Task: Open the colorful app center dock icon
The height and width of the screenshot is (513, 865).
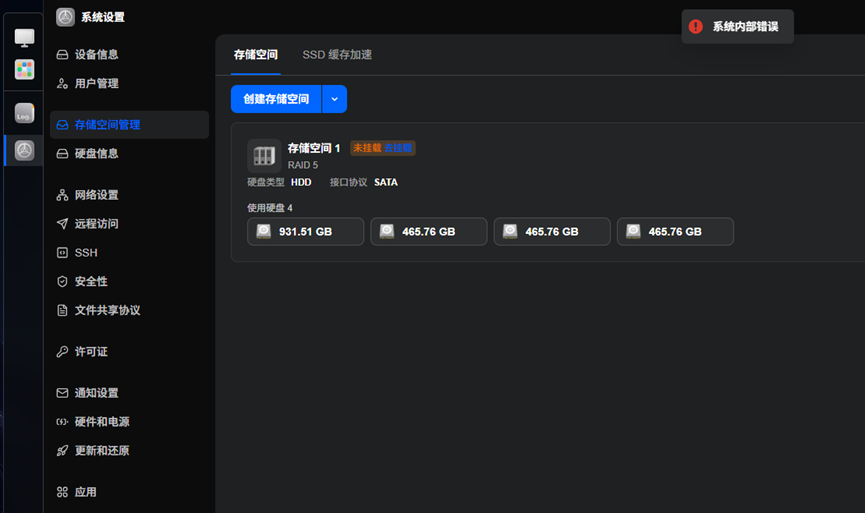Action: (24, 70)
